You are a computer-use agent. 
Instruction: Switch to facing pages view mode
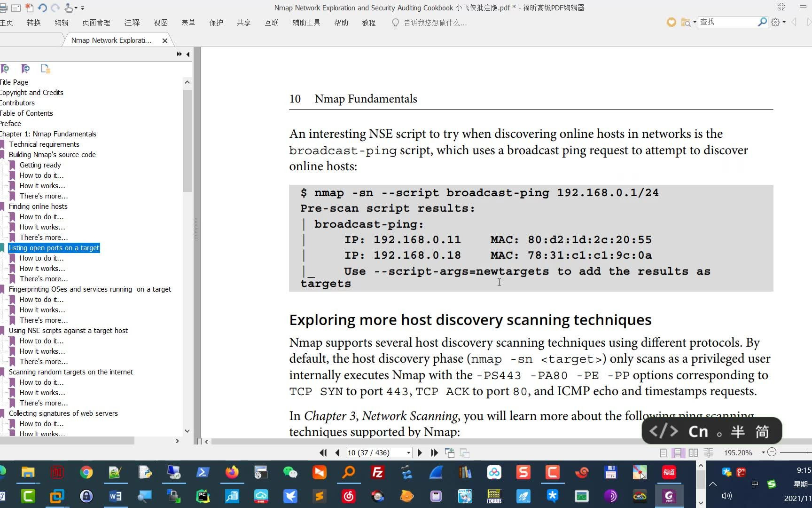tap(694, 452)
